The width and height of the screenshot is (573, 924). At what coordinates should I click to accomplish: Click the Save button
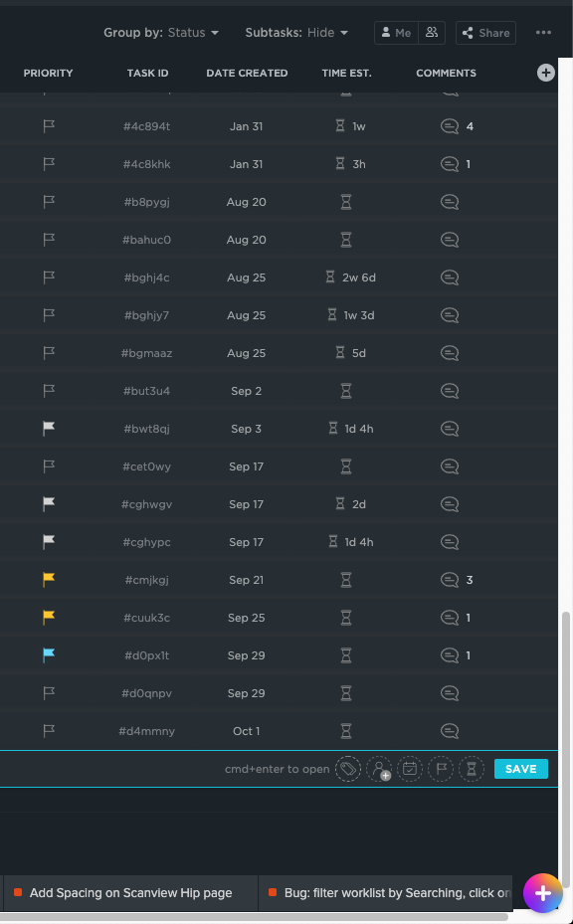pyautogui.click(x=521, y=769)
